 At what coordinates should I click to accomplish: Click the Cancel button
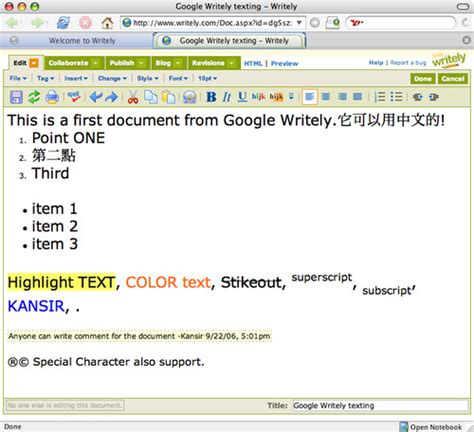[453, 79]
